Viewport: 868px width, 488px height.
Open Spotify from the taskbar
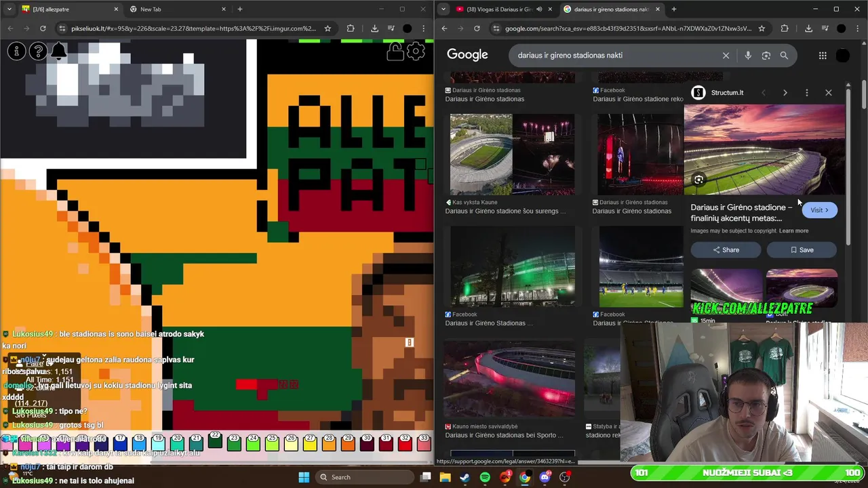[485, 477]
